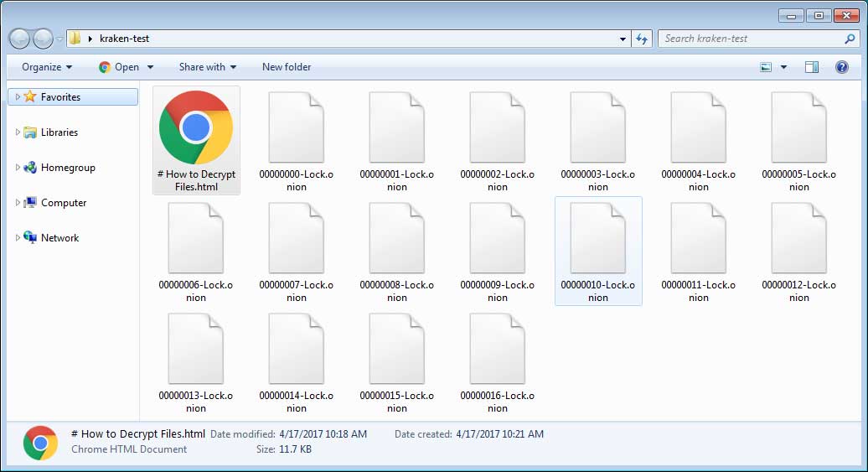Image resolution: width=868 pixels, height=472 pixels.
Task: Open the address bar history dropdown
Action: 623,39
